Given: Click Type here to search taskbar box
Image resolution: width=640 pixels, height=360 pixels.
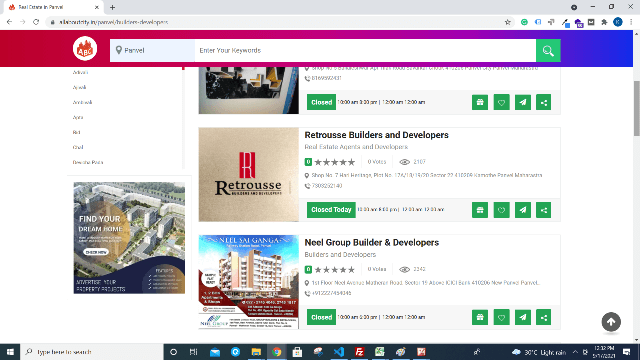Looking at the screenshot, I should click(x=92, y=352).
